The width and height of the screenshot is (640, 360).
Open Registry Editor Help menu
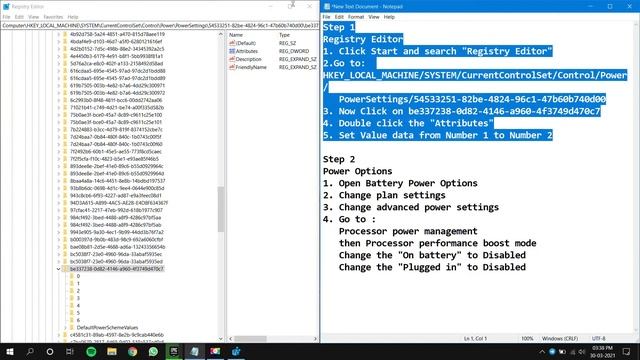(73, 17)
